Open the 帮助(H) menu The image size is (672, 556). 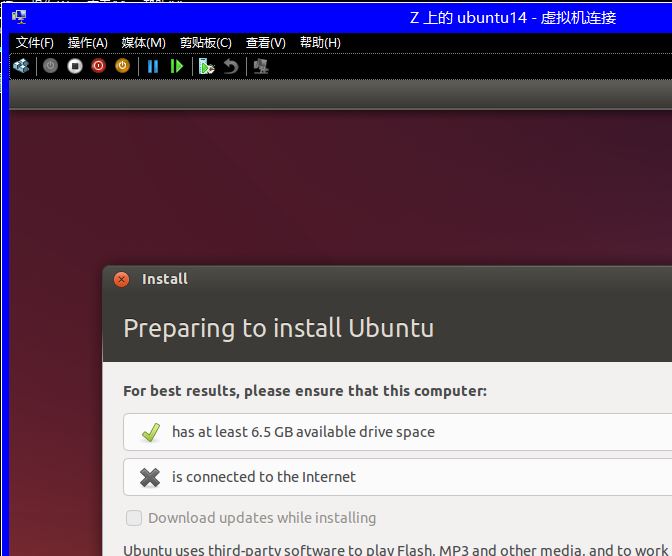point(320,43)
